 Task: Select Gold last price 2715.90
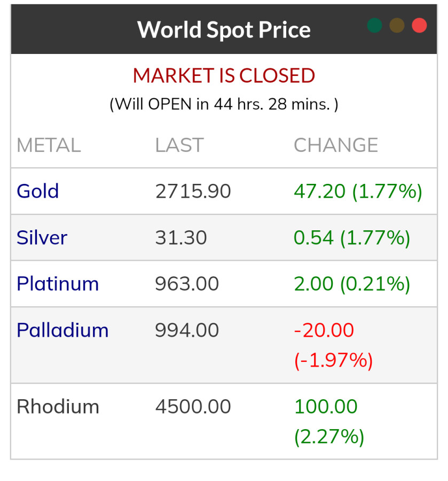tap(193, 191)
